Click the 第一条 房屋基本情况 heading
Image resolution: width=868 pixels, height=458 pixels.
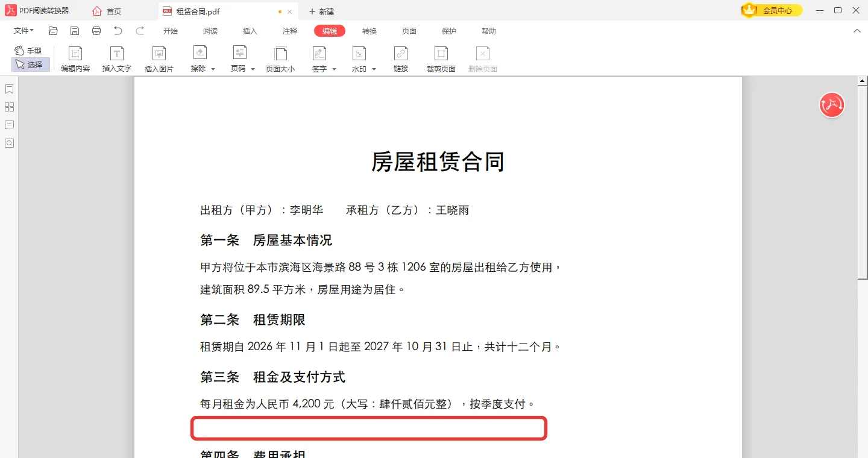(x=266, y=240)
